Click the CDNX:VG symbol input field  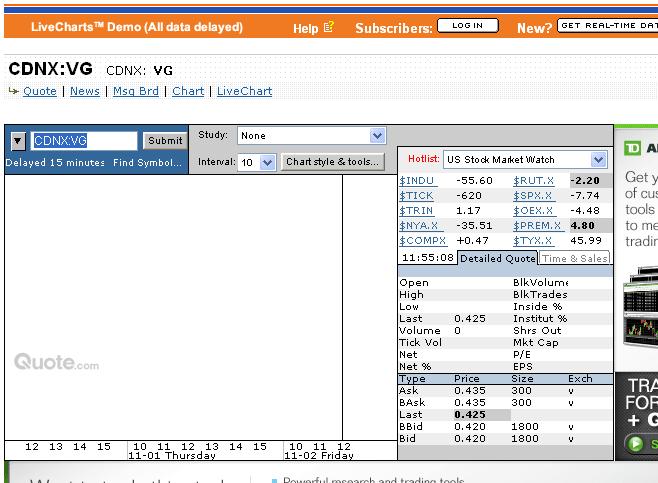[x=84, y=141]
